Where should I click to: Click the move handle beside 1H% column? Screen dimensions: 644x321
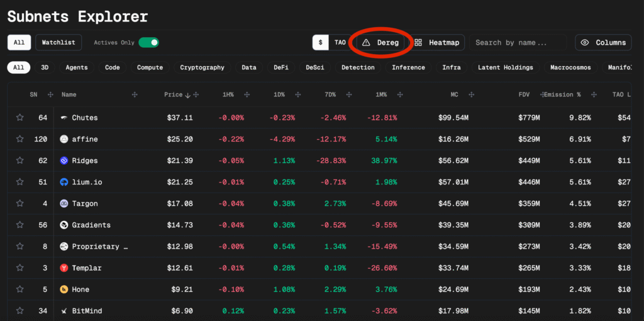tap(247, 94)
